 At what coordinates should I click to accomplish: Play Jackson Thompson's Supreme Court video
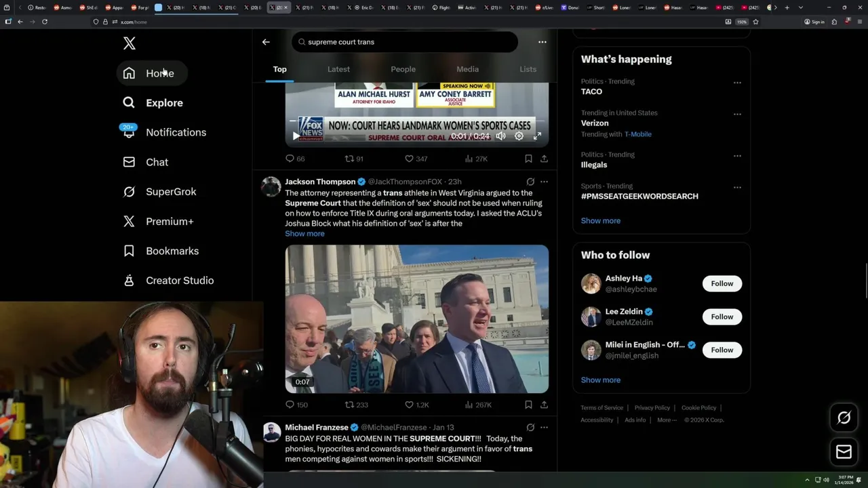coord(416,319)
